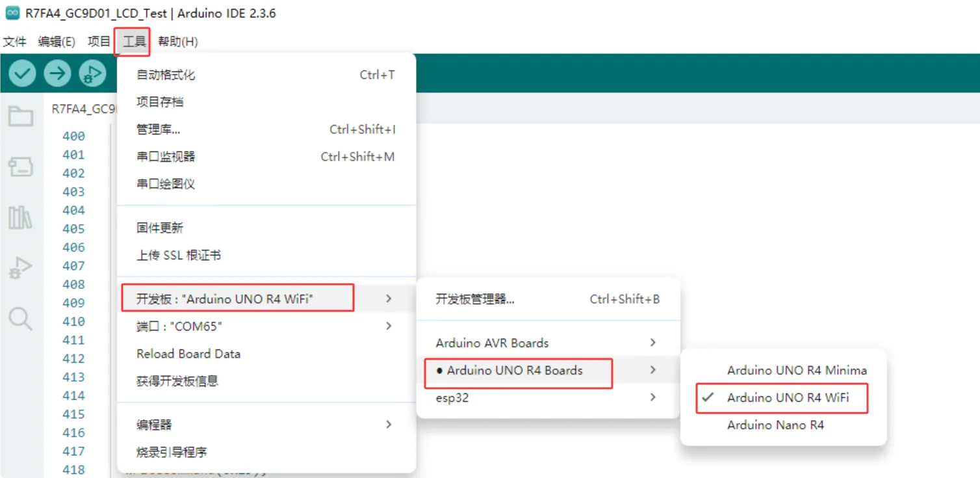Open the 帮助(H) menu

(x=177, y=42)
